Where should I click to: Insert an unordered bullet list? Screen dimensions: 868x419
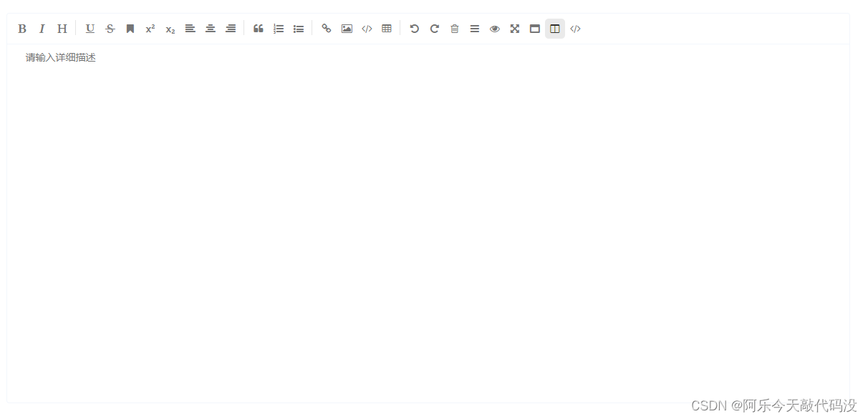pos(299,29)
